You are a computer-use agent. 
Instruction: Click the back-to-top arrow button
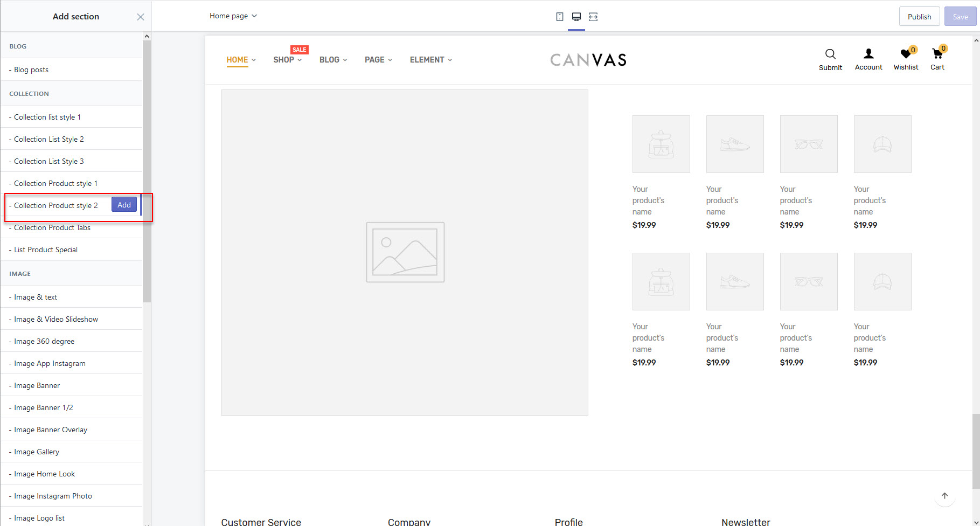click(944, 496)
